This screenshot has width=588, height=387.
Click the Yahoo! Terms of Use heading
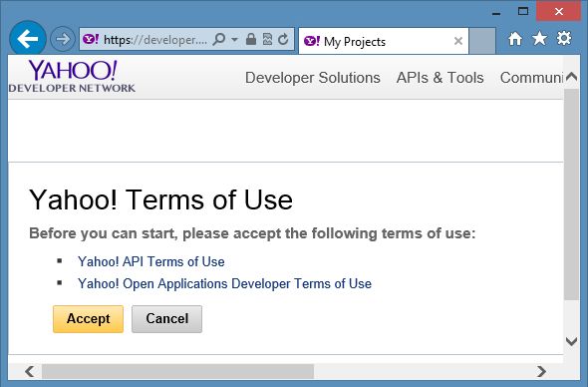(x=160, y=199)
